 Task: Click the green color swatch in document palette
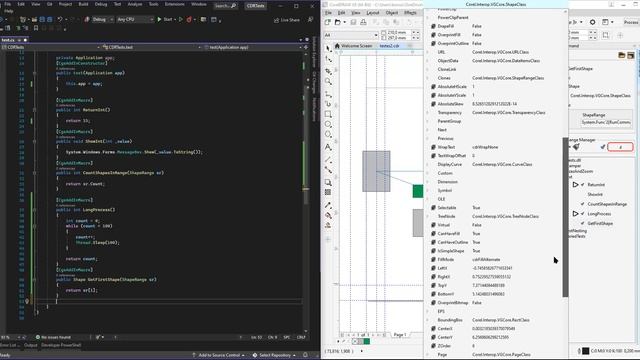tap(367, 341)
